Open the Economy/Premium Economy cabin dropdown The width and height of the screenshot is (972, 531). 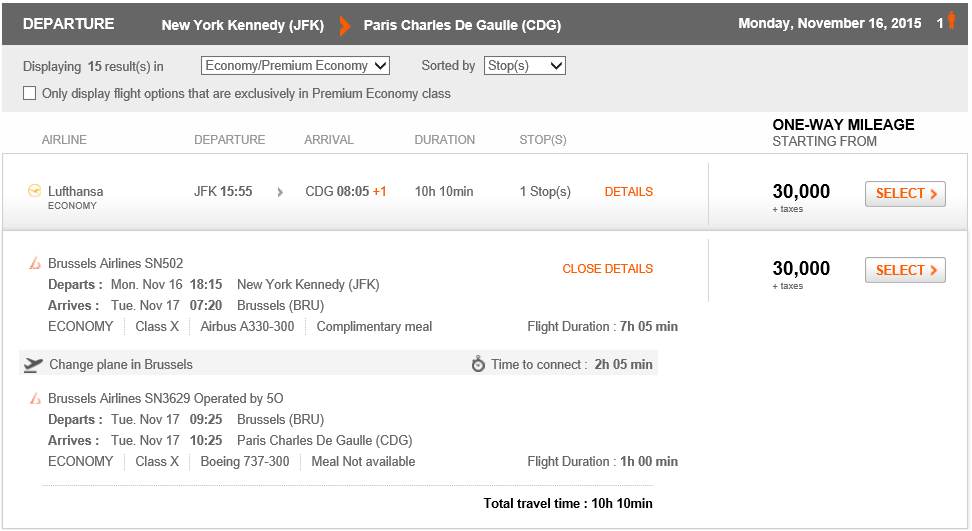point(295,66)
